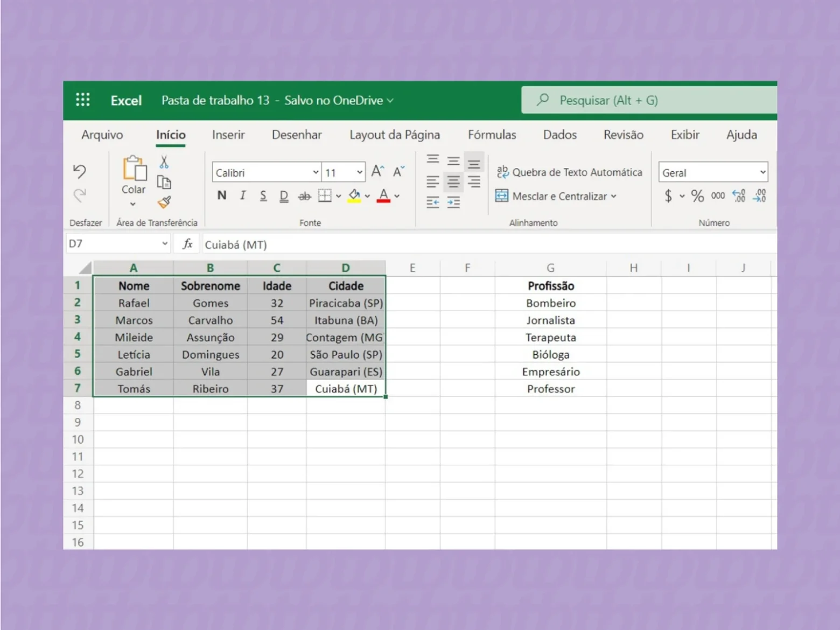
Task: Toggle bold with the N button
Action: click(x=222, y=195)
